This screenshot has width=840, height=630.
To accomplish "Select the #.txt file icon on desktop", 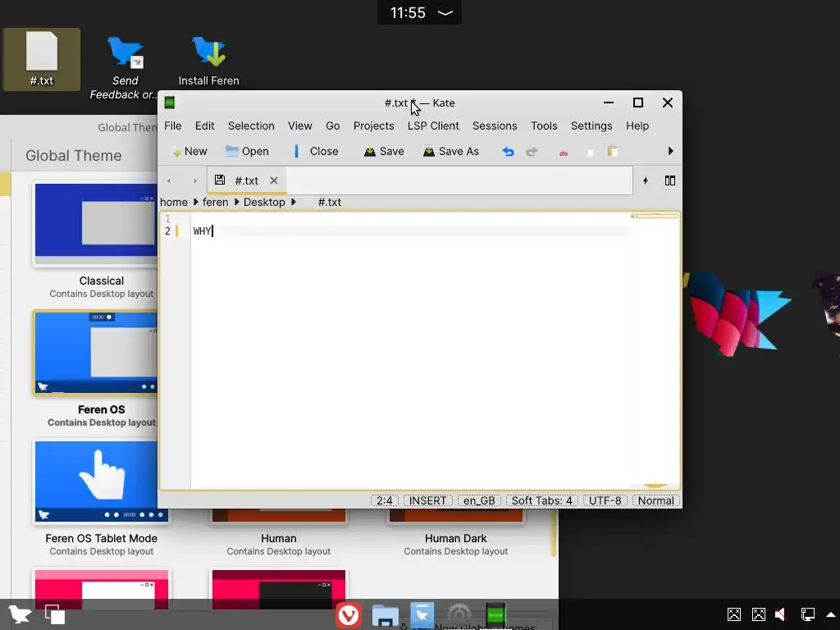I will click(42, 59).
